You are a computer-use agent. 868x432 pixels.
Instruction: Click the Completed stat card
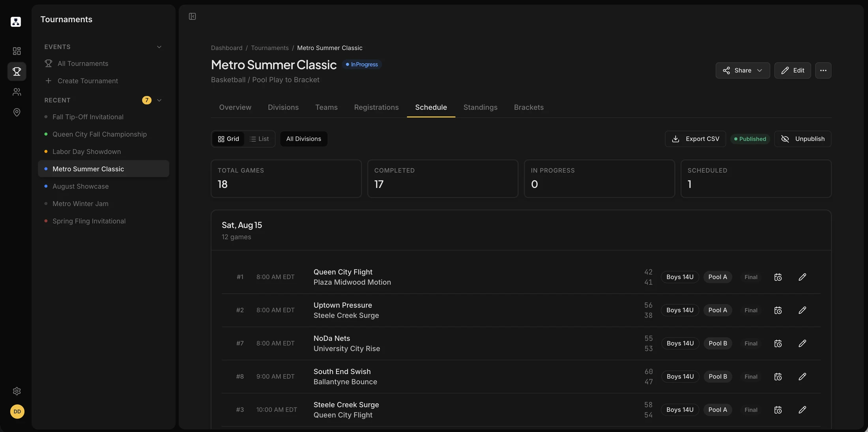coord(443,178)
